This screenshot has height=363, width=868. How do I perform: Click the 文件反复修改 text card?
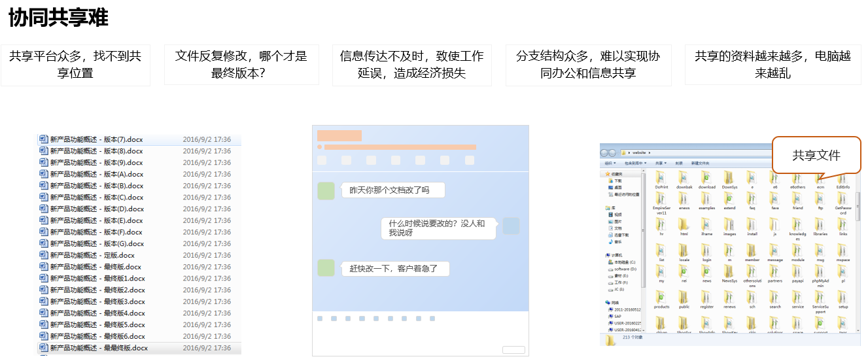[x=241, y=65]
